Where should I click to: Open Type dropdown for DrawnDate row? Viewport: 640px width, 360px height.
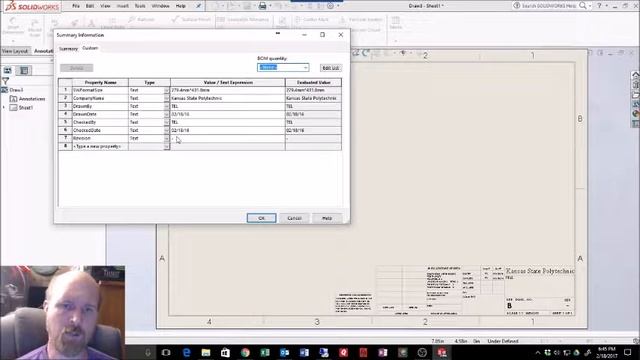click(166, 114)
